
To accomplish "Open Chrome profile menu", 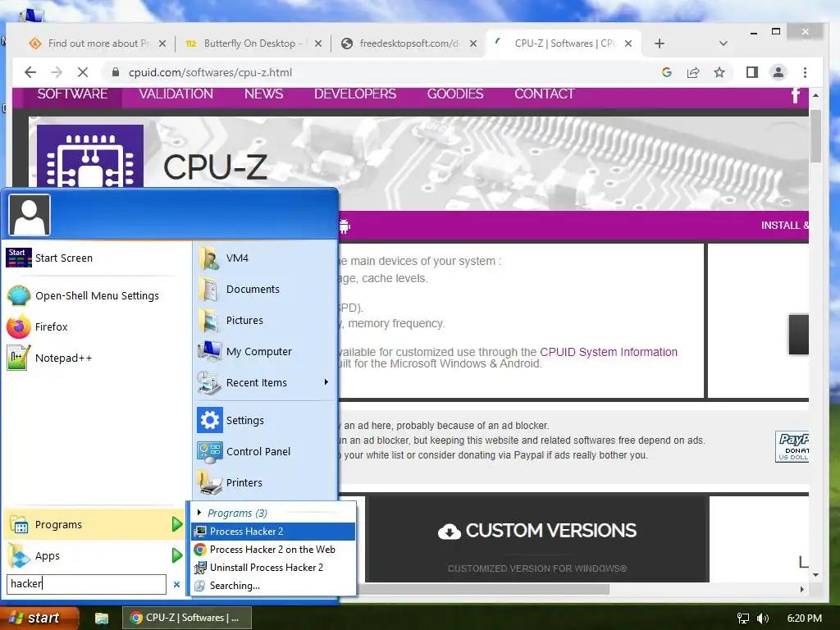I will 778,72.
